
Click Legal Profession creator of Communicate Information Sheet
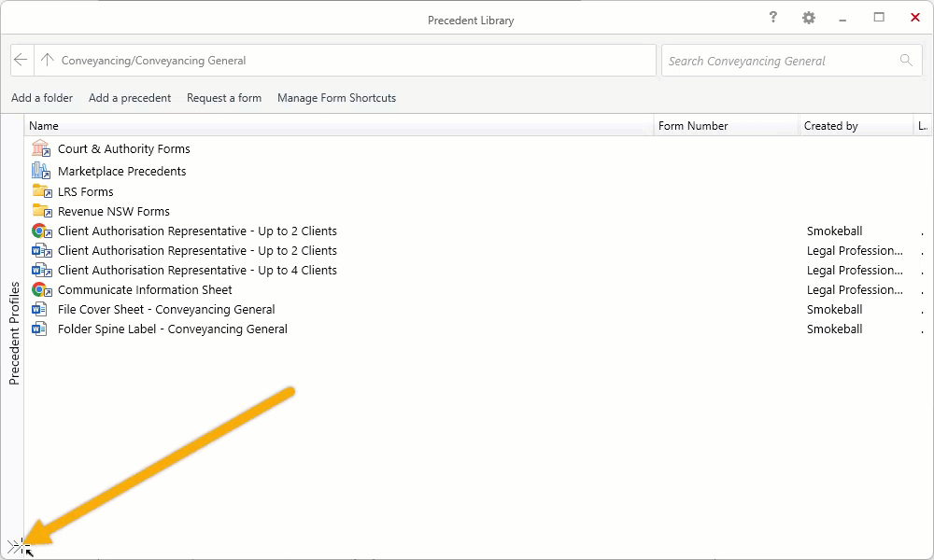pyautogui.click(x=855, y=290)
